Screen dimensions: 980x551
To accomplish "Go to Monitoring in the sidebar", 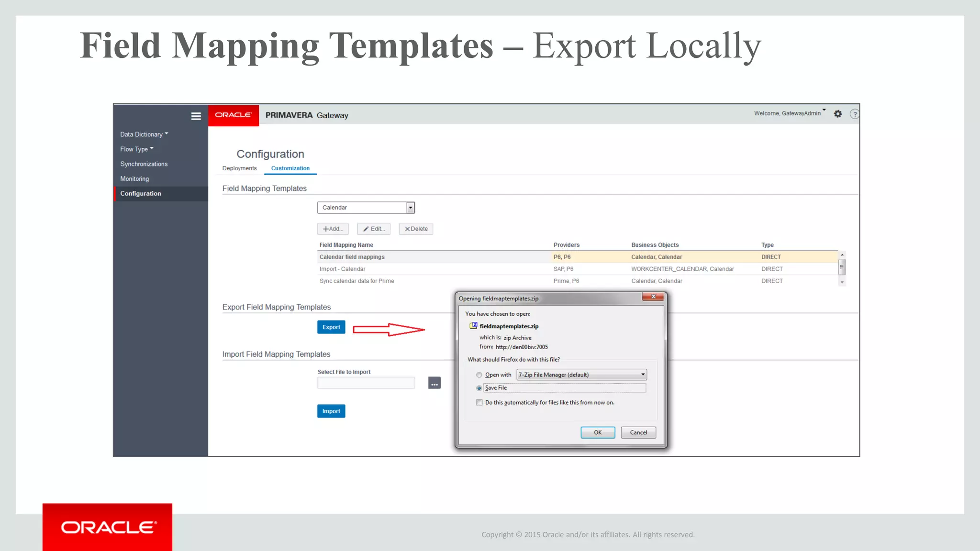I will pyautogui.click(x=134, y=179).
